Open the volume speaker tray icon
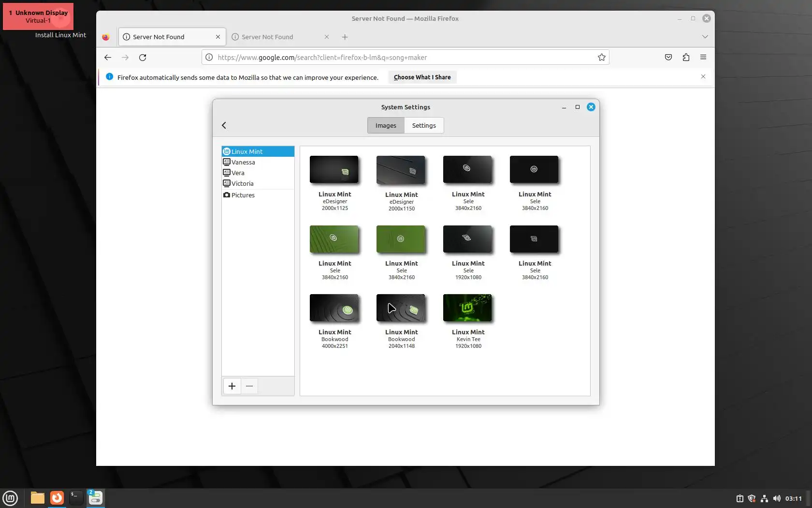 coord(777,498)
